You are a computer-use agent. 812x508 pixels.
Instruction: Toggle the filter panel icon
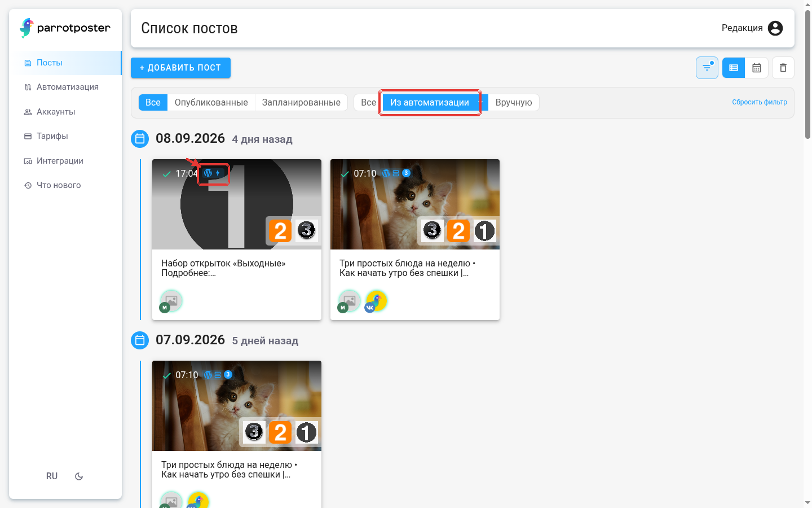707,68
